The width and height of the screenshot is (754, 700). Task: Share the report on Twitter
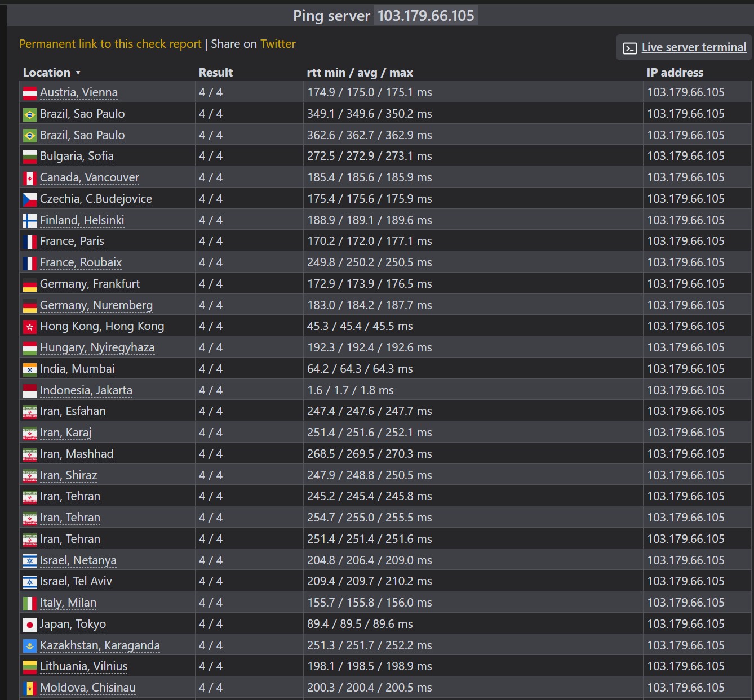coord(278,44)
